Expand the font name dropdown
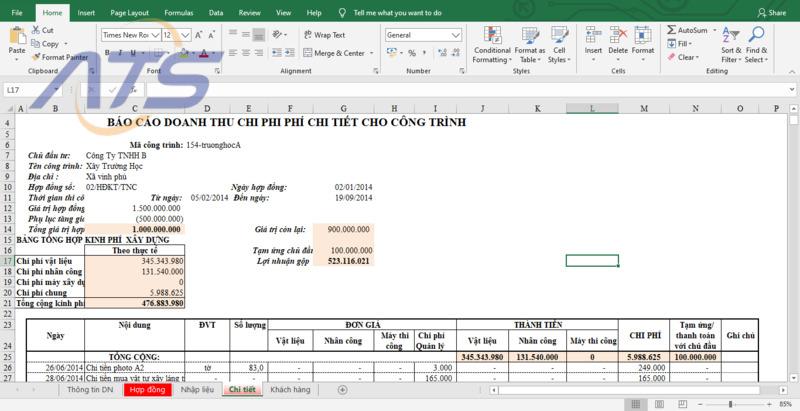 point(156,35)
